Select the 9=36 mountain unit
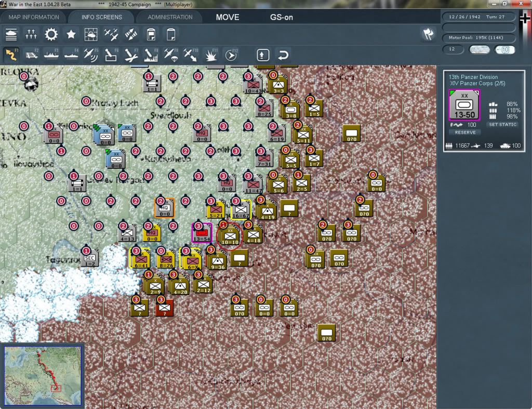 click(x=218, y=261)
